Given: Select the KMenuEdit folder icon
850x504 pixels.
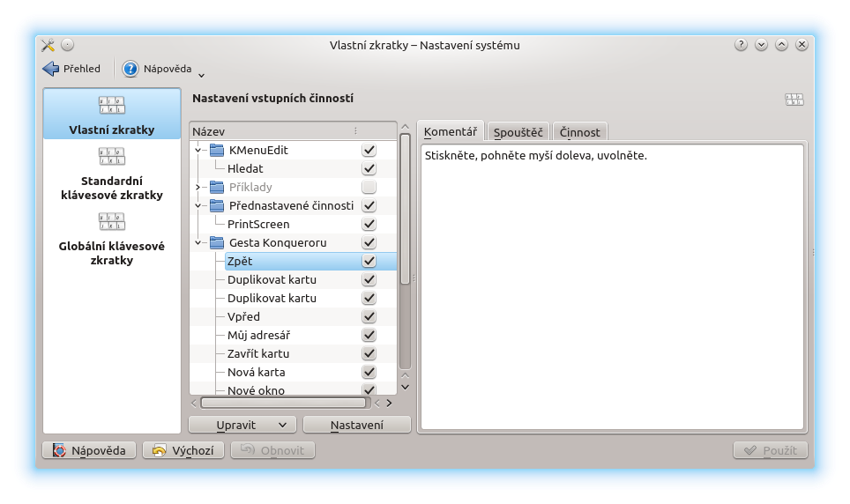Looking at the screenshot, I should 217,150.
